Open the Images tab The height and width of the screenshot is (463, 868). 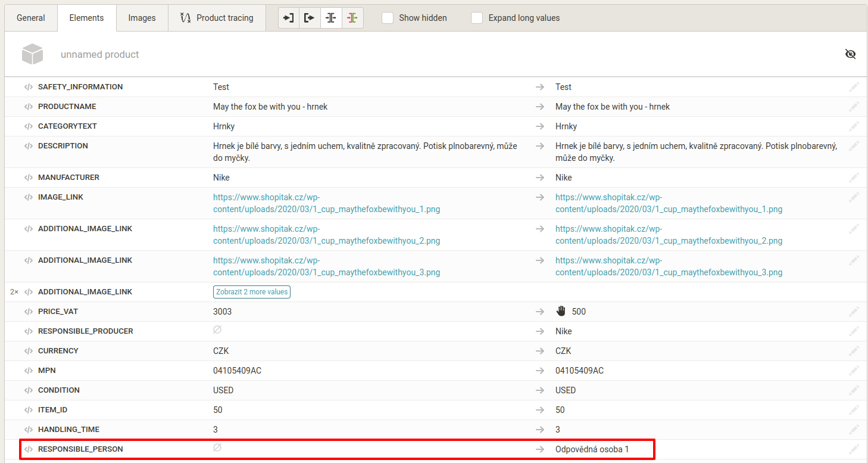142,18
